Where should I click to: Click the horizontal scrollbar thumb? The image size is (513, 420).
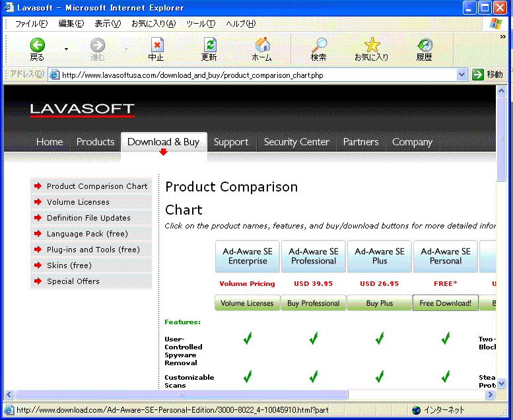[x=182, y=394]
